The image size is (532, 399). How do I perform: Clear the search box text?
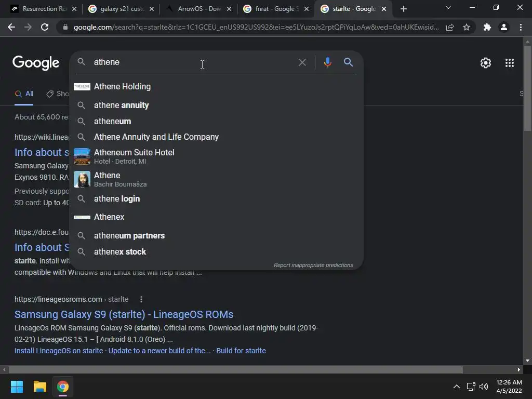[302, 62]
